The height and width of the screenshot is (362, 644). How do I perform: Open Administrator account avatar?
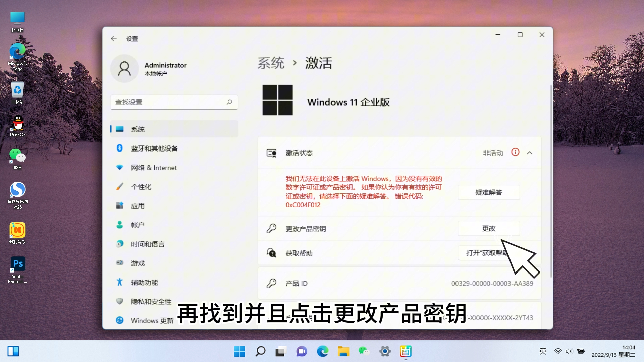click(x=124, y=69)
